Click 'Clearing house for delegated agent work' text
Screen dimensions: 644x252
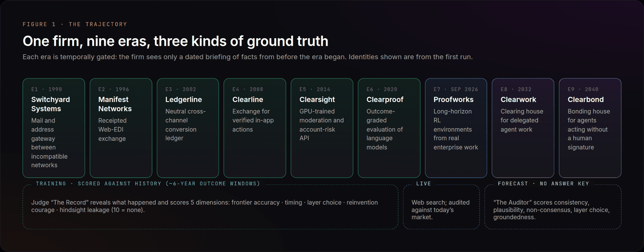[x=522, y=120]
